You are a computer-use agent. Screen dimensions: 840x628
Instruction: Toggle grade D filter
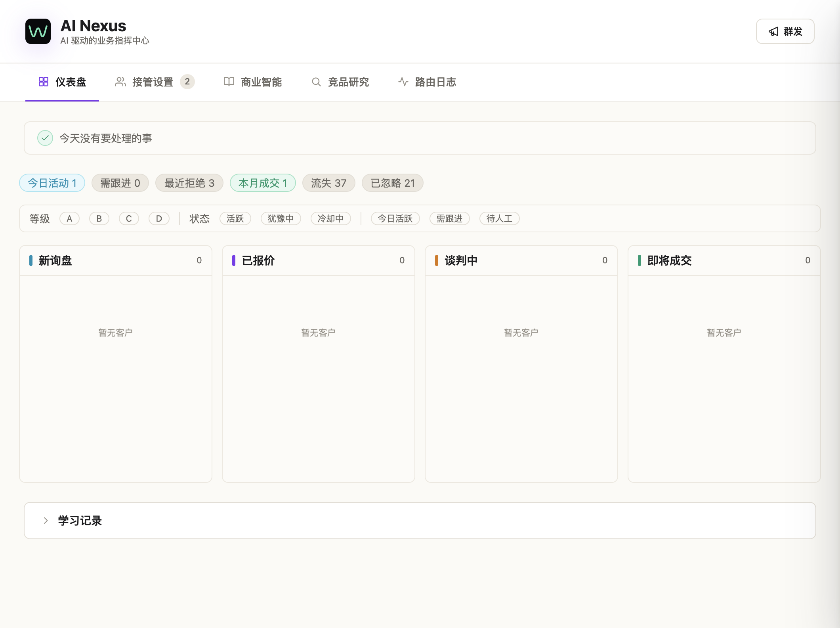159,218
